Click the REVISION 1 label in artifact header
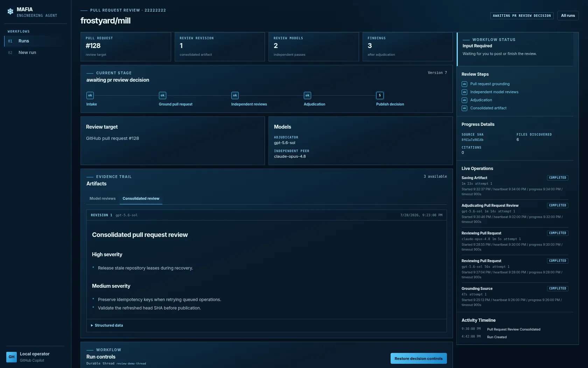Viewport: 588px width, 368px height. 101,215
